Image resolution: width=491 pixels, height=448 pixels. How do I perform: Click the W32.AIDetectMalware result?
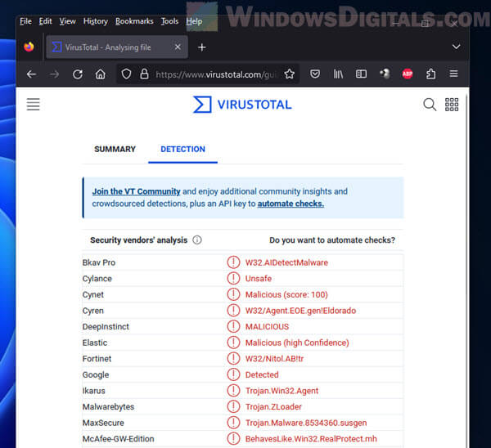(286, 262)
